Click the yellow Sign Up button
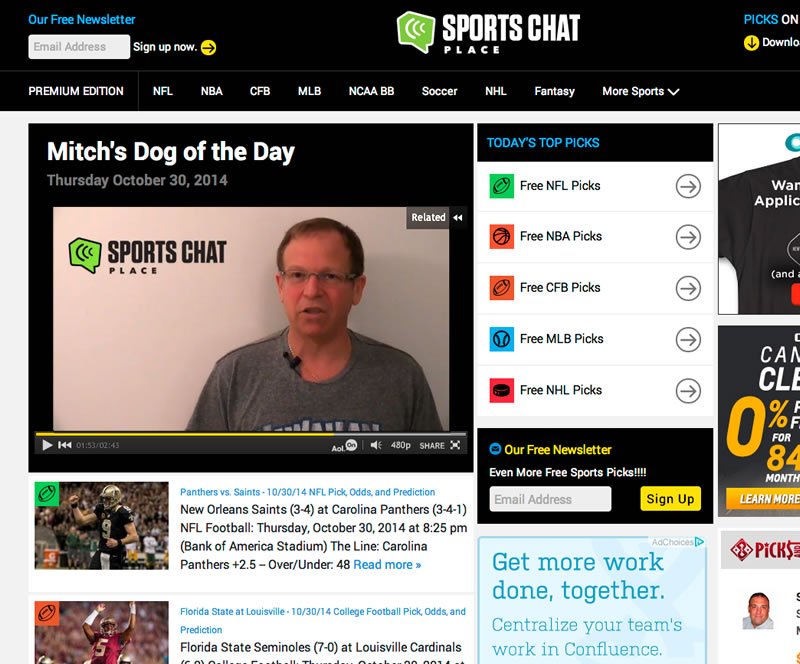This screenshot has width=800, height=664. click(x=670, y=499)
